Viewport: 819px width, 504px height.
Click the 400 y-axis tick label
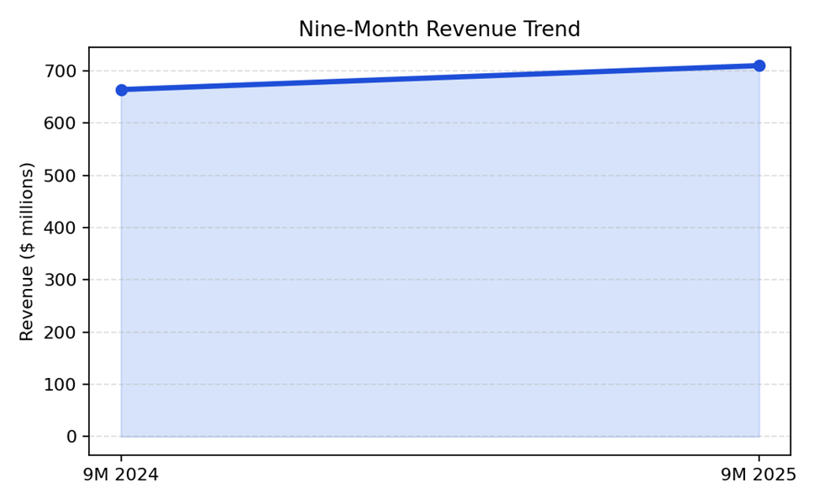pos(60,228)
